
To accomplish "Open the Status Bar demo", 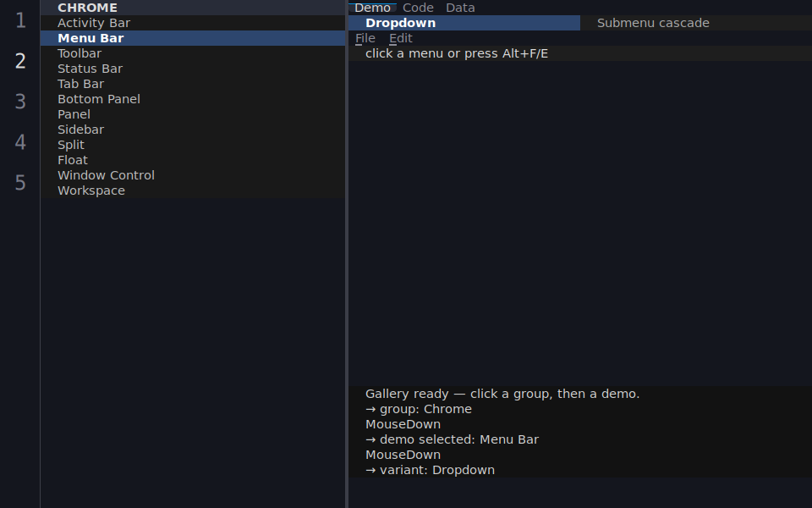I will (193, 69).
